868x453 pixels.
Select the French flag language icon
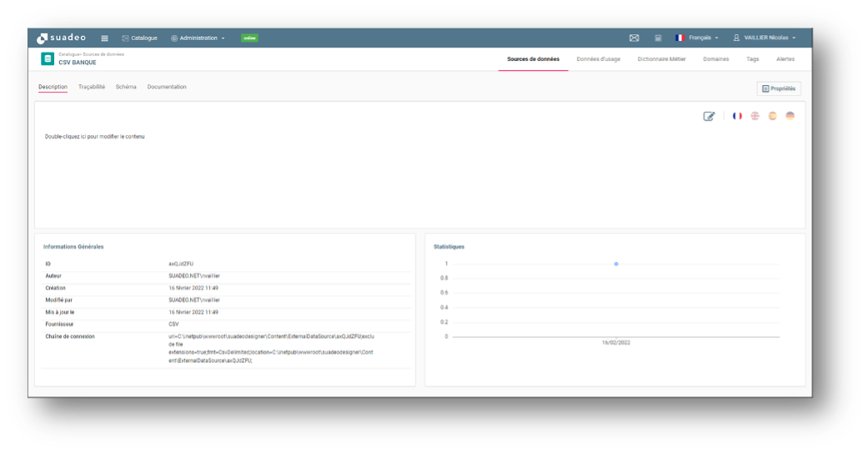click(737, 116)
